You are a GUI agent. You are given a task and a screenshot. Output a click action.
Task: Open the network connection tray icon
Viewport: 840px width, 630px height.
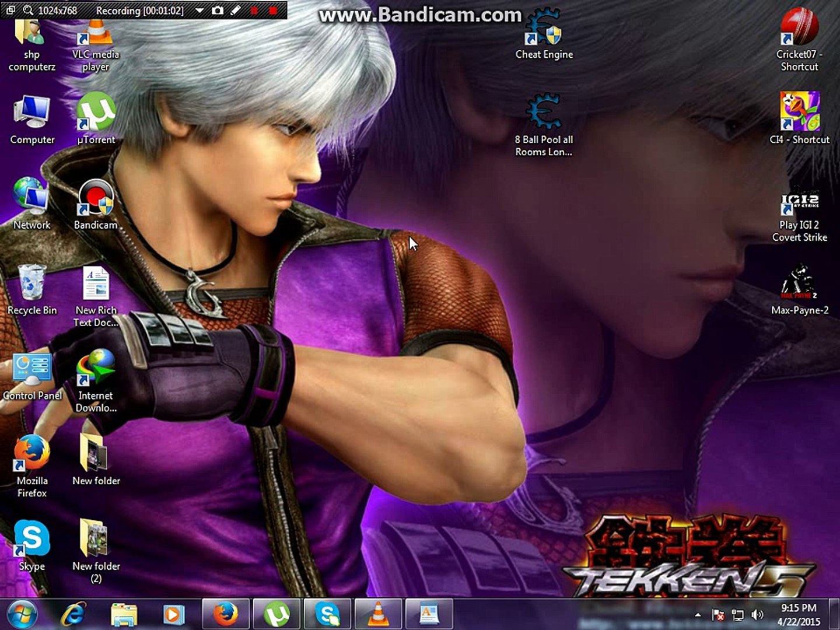point(738,615)
